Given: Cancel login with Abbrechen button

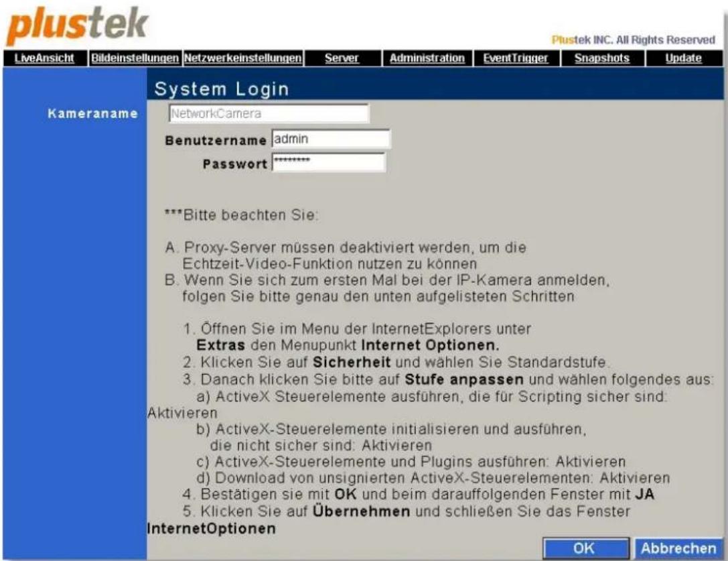Looking at the screenshot, I should [x=678, y=548].
